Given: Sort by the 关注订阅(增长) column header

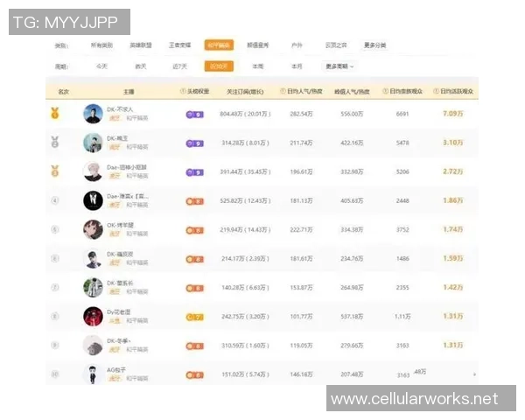Looking at the screenshot, I should [x=245, y=91].
